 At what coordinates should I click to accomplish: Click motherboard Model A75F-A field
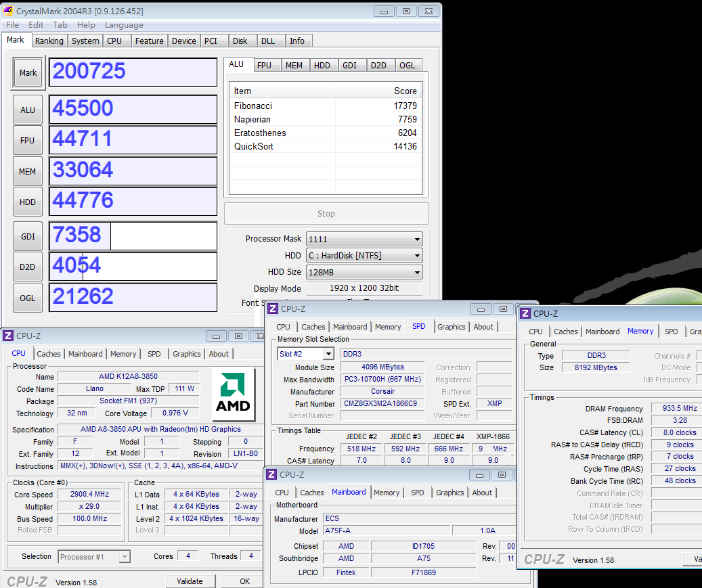387,530
